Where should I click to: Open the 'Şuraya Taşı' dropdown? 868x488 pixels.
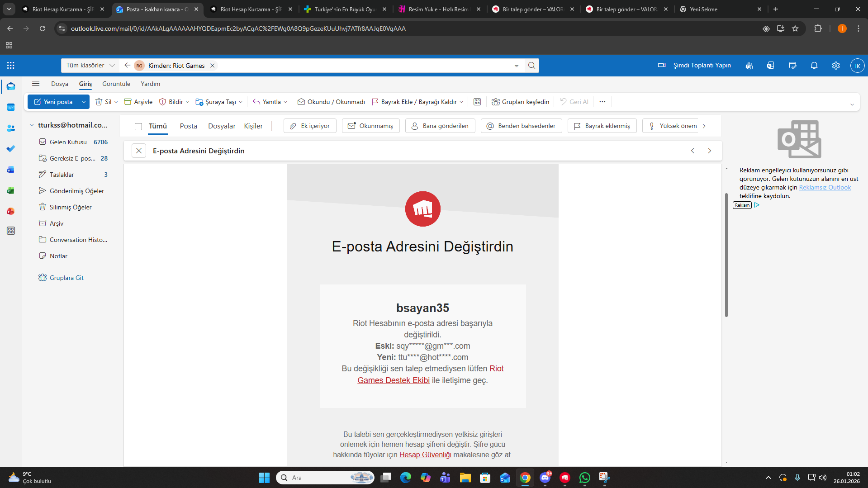pos(219,102)
